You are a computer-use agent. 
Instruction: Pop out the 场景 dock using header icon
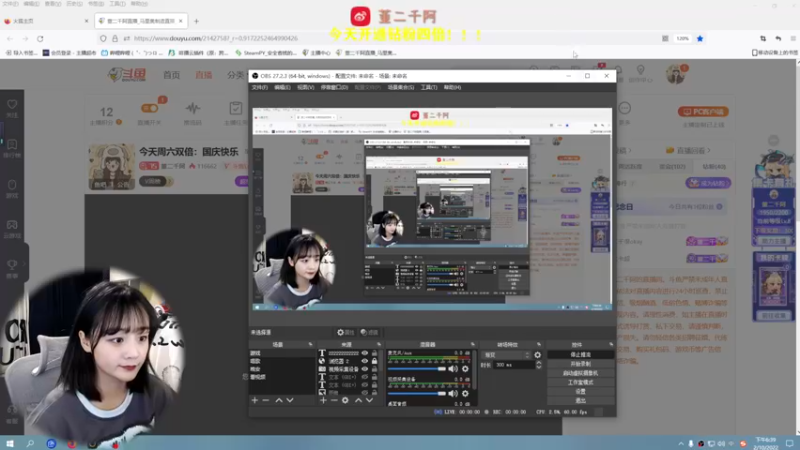(310, 344)
